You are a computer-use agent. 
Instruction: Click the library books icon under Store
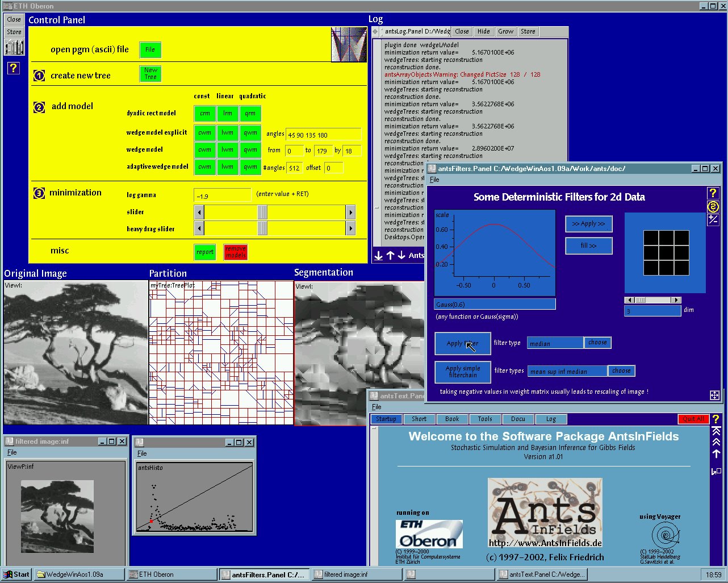click(x=14, y=47)
